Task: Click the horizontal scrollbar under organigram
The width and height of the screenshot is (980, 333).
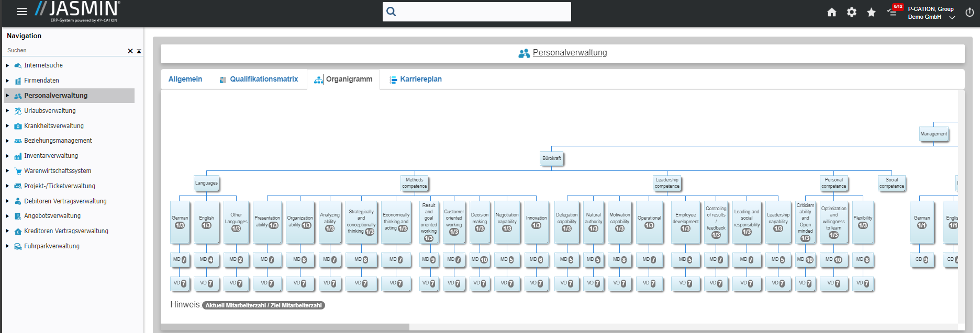Action: [285, 327]
